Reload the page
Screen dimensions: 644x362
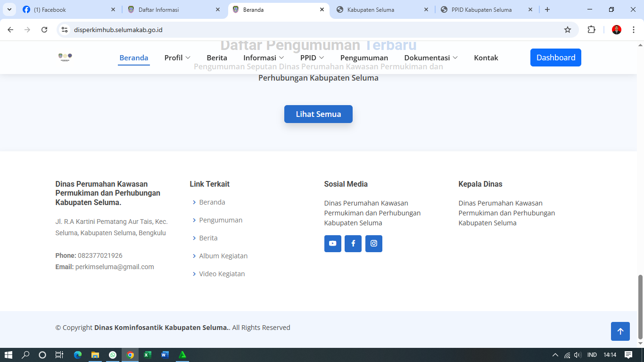pos(44,30)
